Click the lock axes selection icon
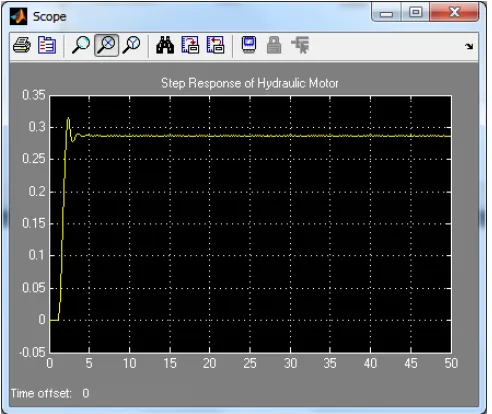The height and width of the screenshot is (414, 492). [x=274, y=45]
